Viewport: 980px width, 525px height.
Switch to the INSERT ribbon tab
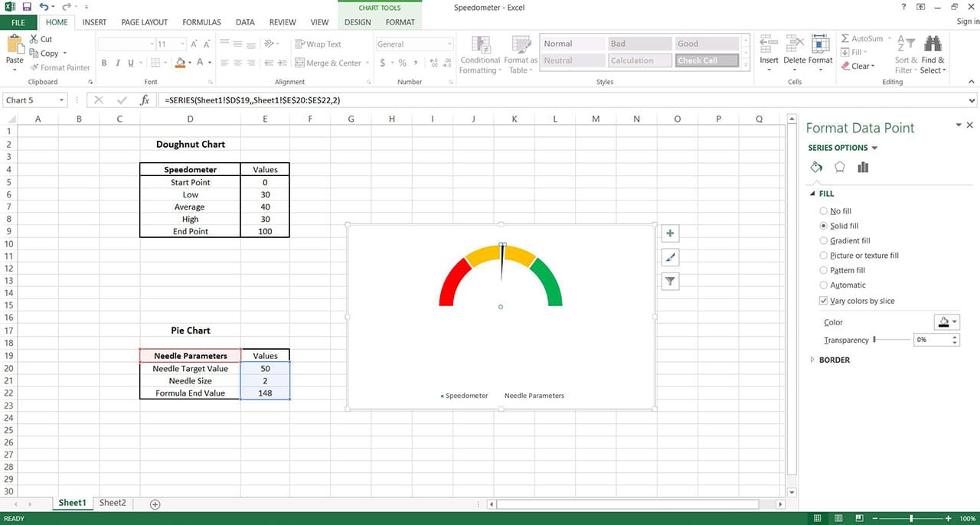tap(94, 21)
